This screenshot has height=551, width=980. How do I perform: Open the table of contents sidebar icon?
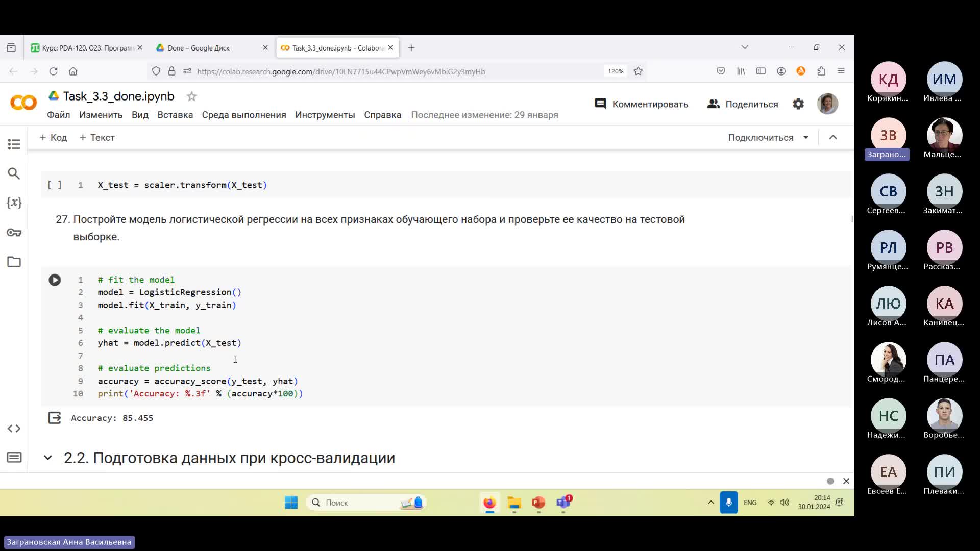point(14,144)
